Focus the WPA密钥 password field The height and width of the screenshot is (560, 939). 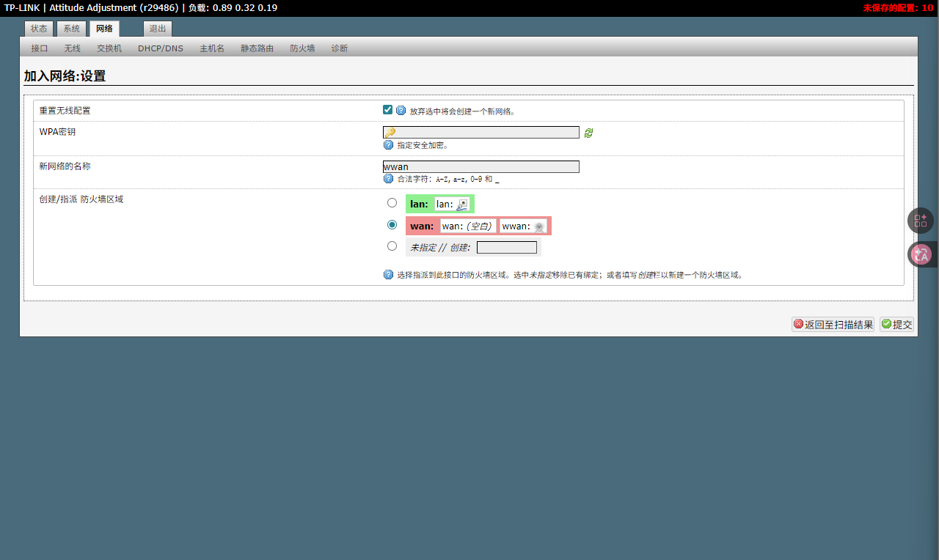point(481,133)
